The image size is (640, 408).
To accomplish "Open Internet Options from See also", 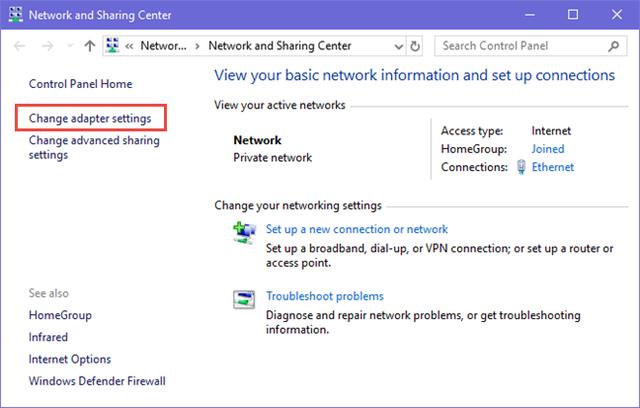I will click(x=70, y=359).
